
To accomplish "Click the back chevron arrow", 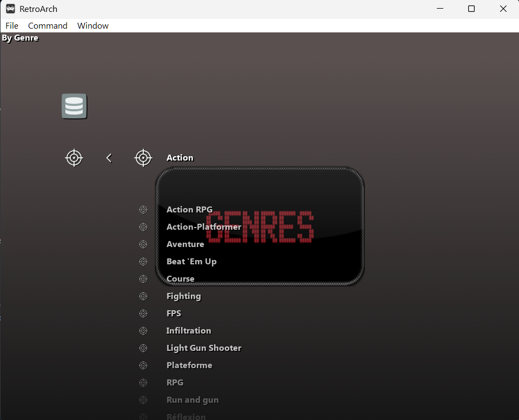I will [x=109, y=158].
